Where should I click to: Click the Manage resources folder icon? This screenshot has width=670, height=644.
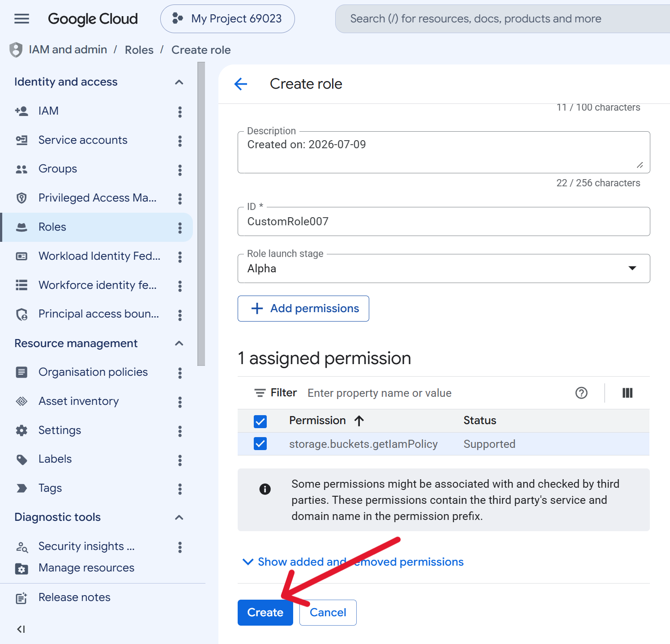[21, 568]
